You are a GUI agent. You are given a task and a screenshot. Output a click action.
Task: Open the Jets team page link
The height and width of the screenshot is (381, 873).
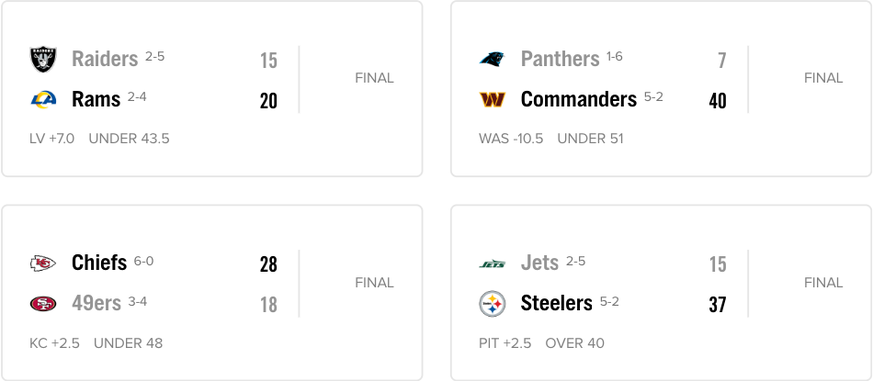(540, 262)
